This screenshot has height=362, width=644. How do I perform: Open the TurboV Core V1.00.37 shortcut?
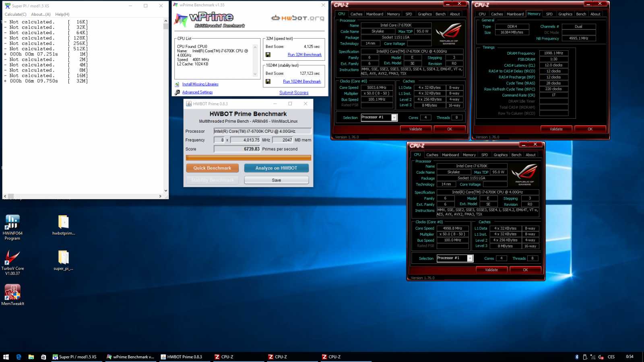[x=12, y=262]
